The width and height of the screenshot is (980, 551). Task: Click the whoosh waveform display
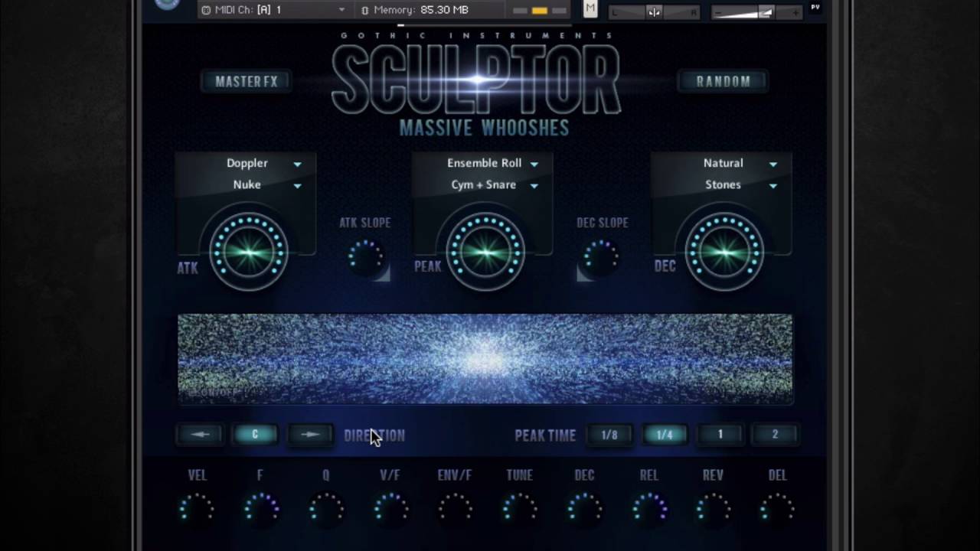point(485,358)
